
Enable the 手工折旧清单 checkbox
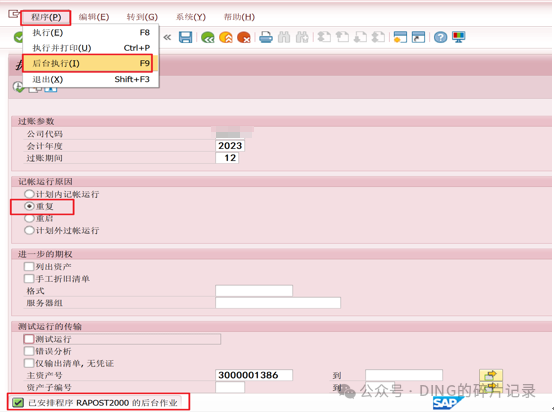tap(29, 279)
